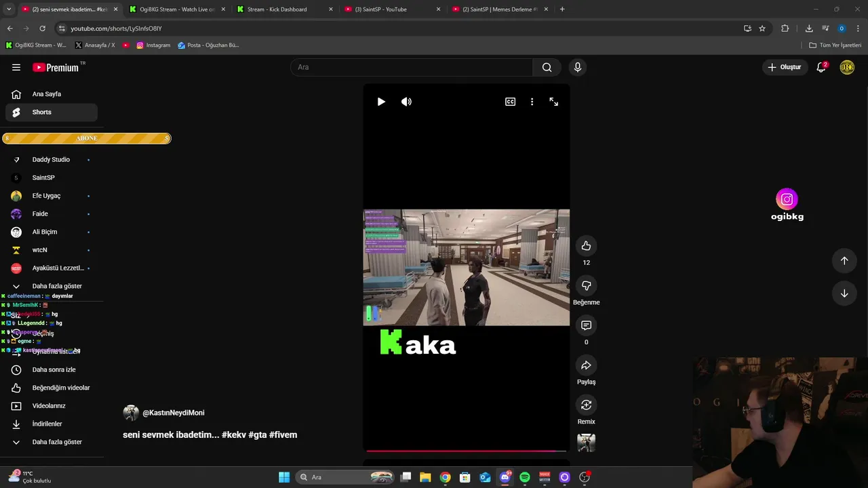Open İndirilenler in sidebar
Viewport: 868px width, 488px height.
[52, 424]
